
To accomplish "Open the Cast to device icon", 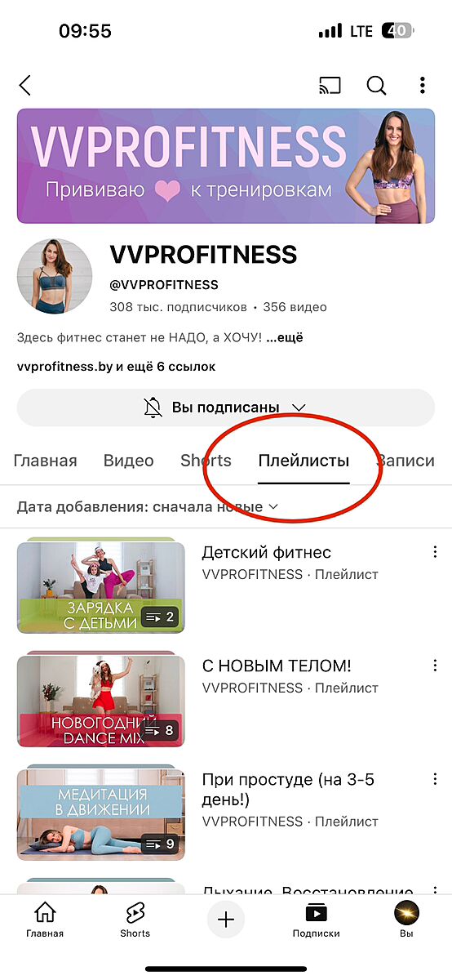I will pos(330,85).
